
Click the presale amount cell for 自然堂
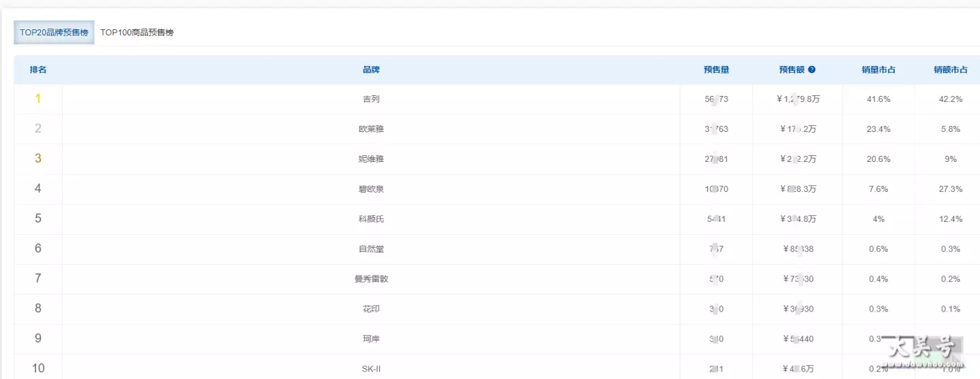(x=798, y=249)
